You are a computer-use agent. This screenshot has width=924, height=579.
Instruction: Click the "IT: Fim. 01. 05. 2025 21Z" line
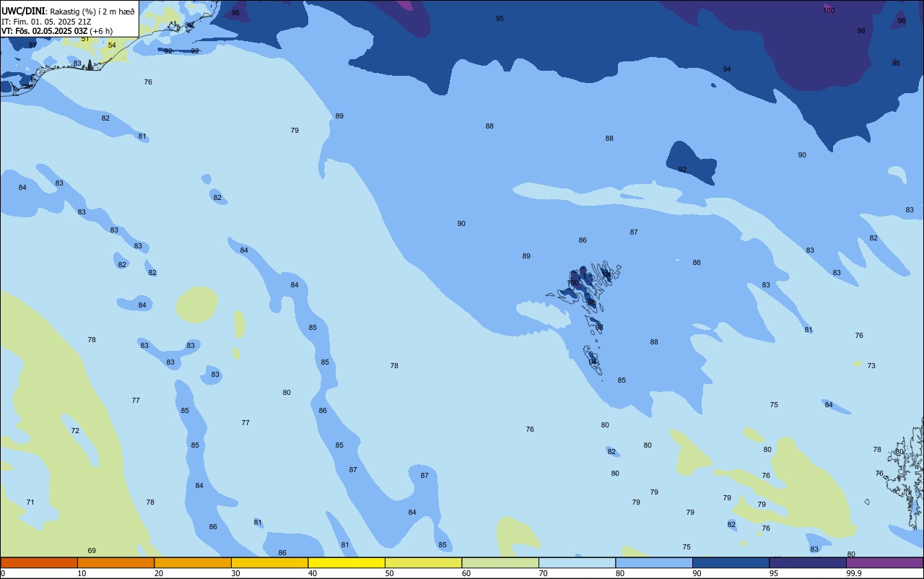[x=46, y=22]
